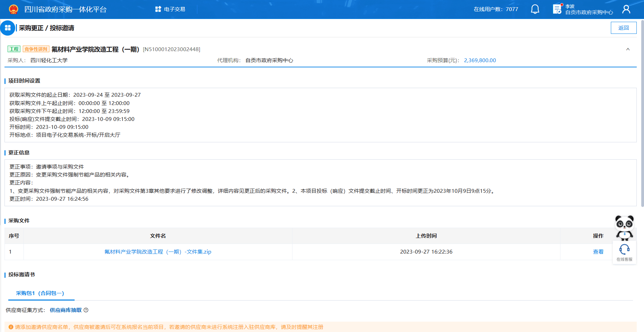Click the national emblem logo icon
The width and height of the screenshot is (644, 332).
[13, 9]
